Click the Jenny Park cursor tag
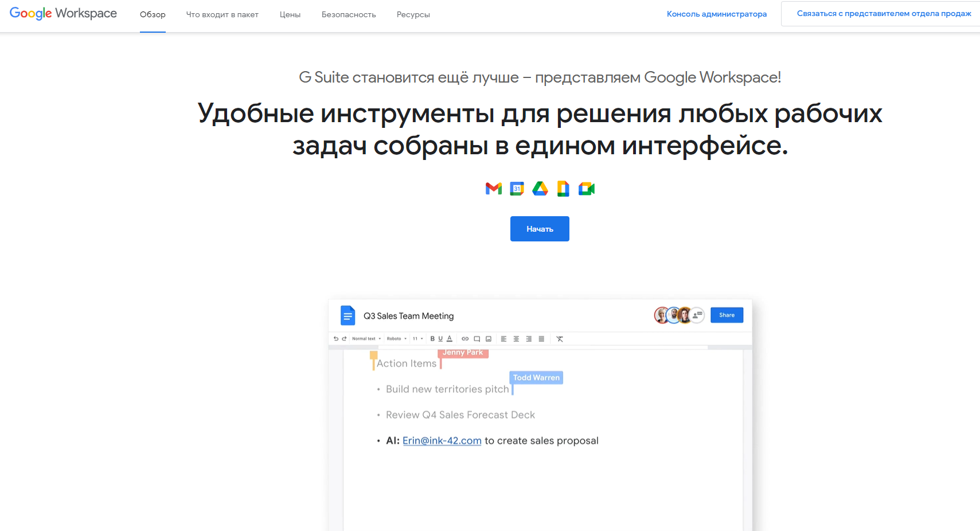 coord(463,353)
